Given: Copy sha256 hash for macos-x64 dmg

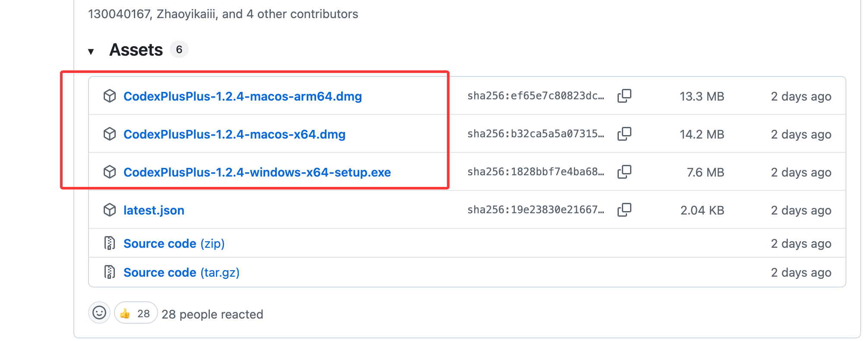Looking at the screenshot, I should coord(624,134).
